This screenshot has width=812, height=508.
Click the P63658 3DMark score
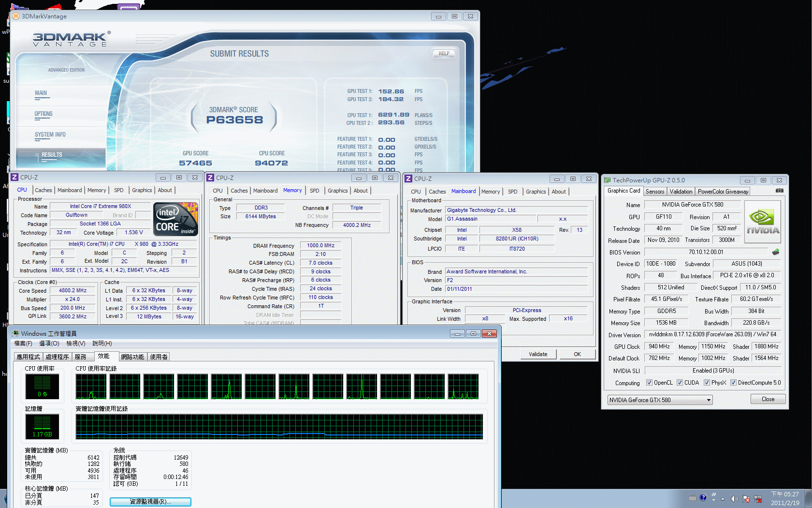[235, 120]
